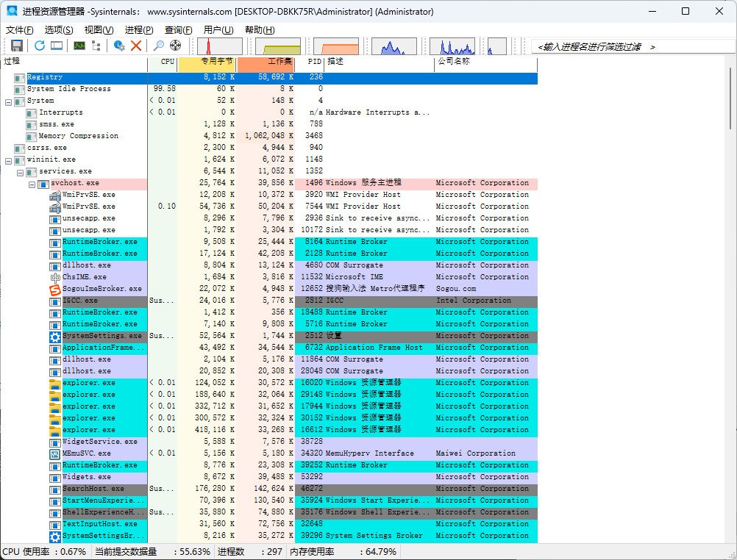Collapse the wininit.exe tree node
737x560 pixels.
click(x=8, y=160)
